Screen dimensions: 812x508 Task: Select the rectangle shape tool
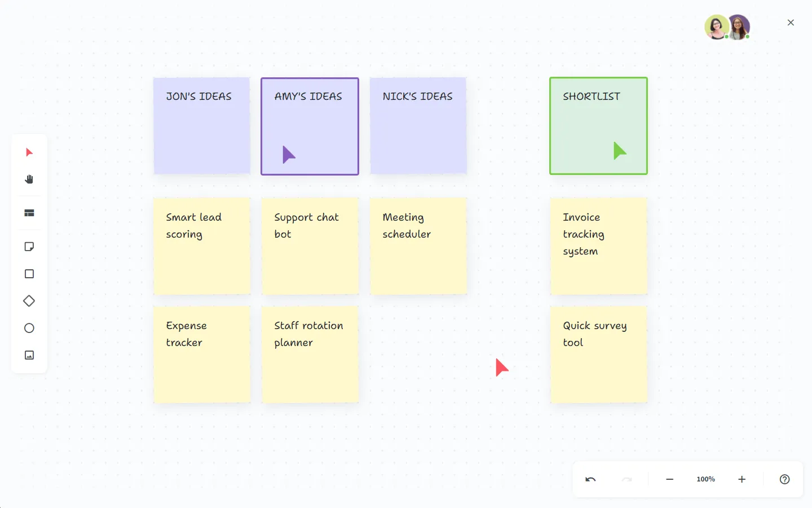29,274
